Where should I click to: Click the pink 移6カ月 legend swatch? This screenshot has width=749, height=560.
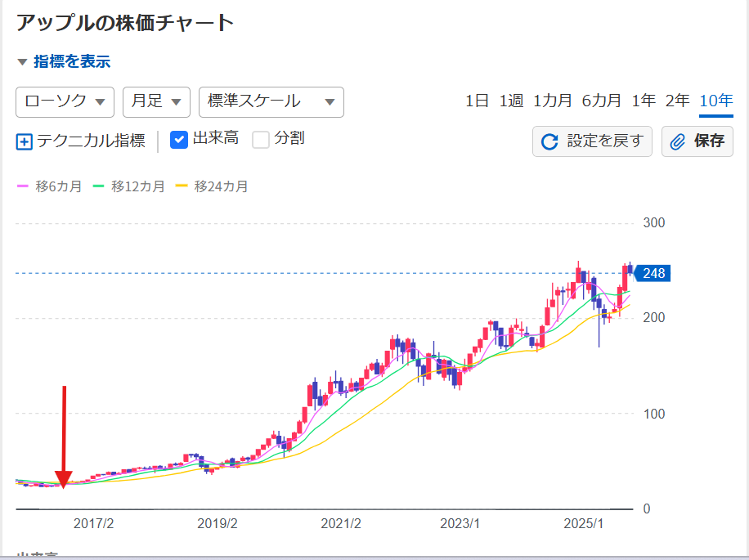click(x=23, y=186)
